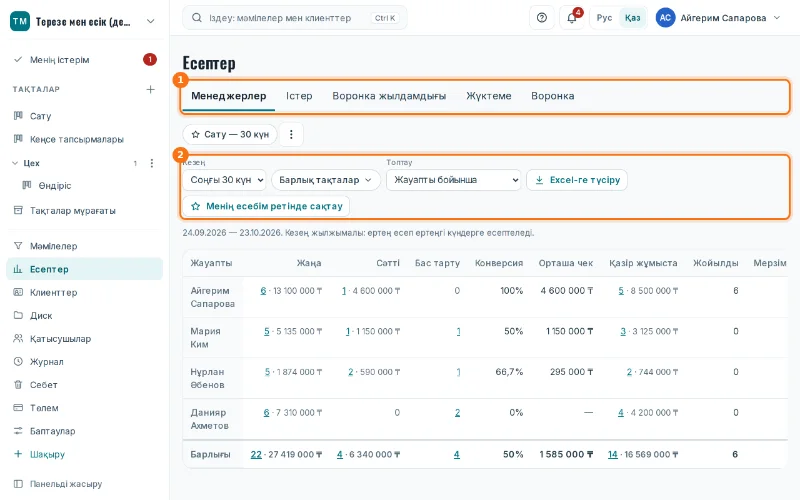Open Менің істерім list

(84, 60)
